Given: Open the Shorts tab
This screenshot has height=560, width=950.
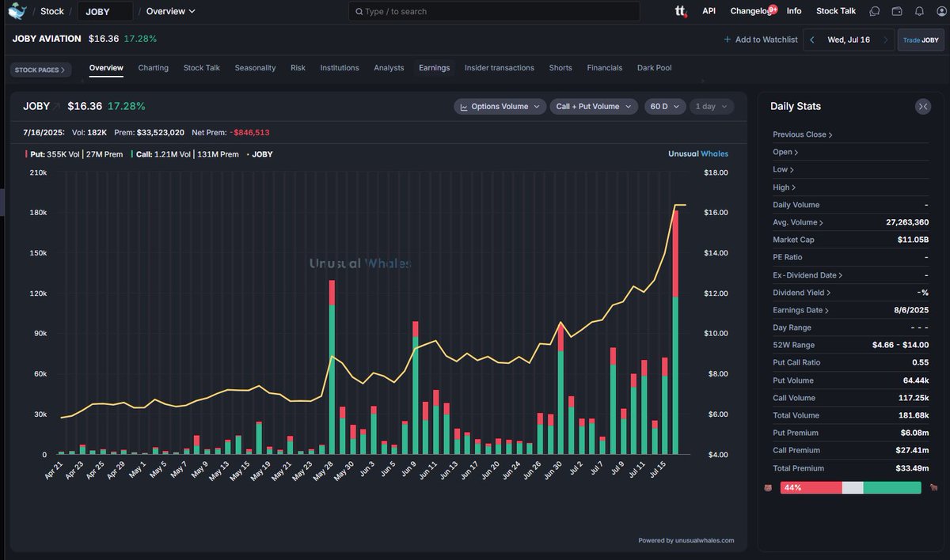Looking at the screenshot, I should point(560,68).
